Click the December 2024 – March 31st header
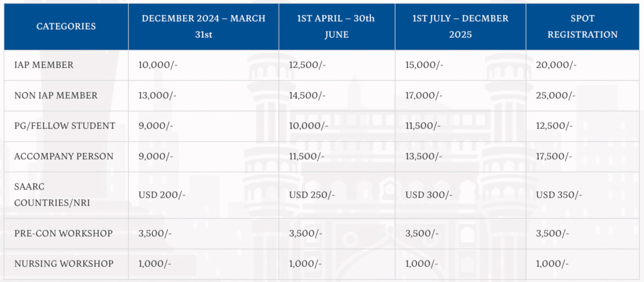The height and width of the screenshot is (282, 644). 203,26
